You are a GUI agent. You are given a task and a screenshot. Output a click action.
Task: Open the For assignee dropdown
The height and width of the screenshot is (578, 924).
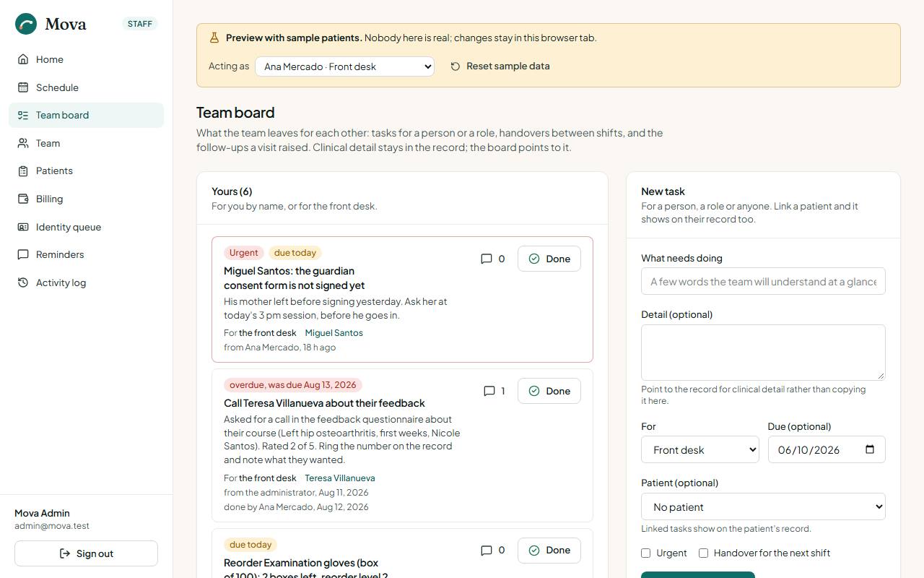[700, 449]
